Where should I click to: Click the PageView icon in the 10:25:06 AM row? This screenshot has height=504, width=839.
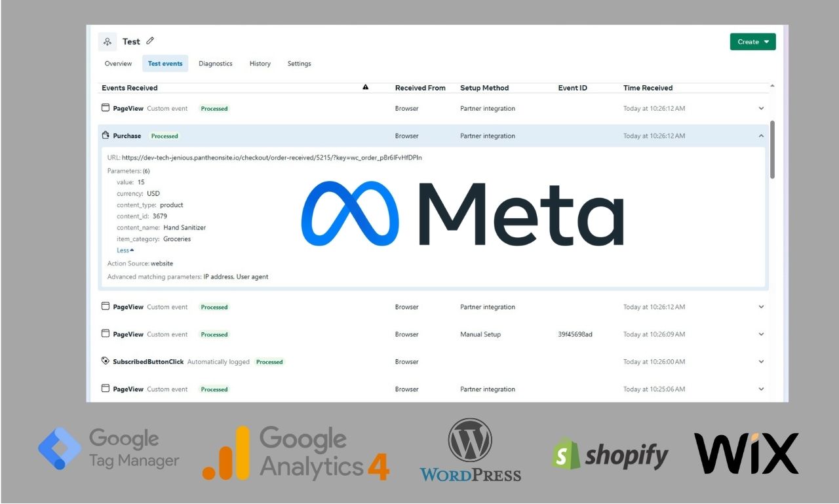click(105, 389)
